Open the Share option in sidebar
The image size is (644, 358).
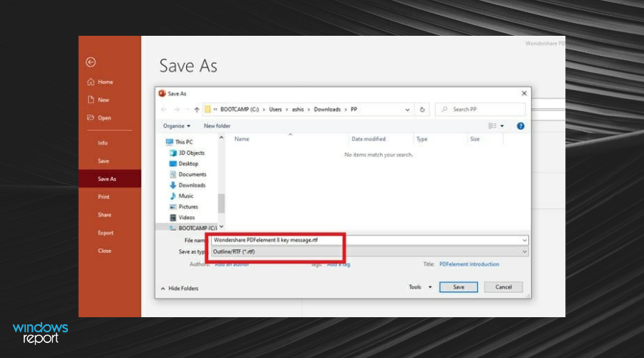104,215
